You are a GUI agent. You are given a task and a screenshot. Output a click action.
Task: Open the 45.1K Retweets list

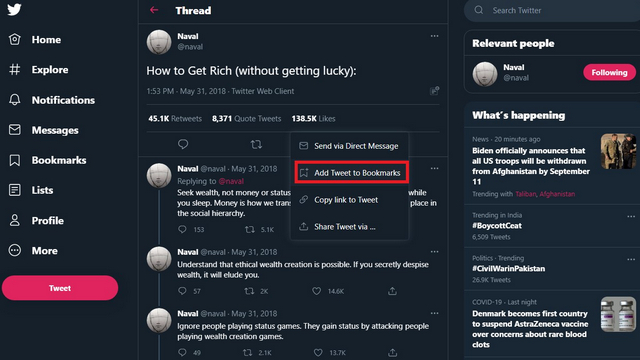[175, 119]
